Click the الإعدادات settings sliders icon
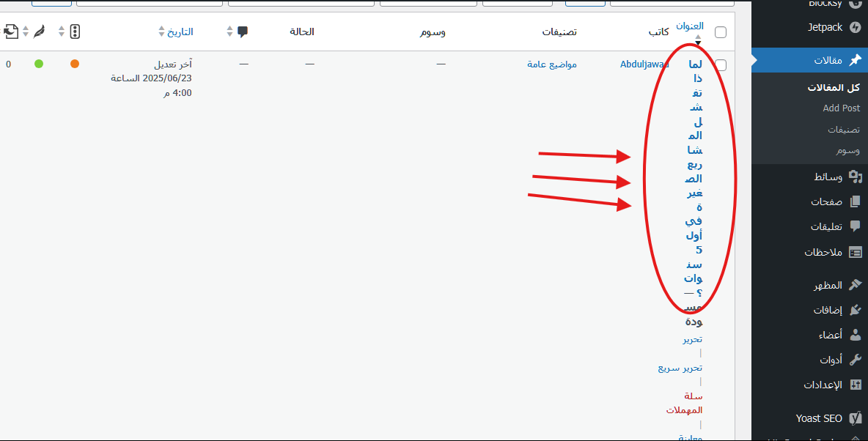 (x=855, y=385)
